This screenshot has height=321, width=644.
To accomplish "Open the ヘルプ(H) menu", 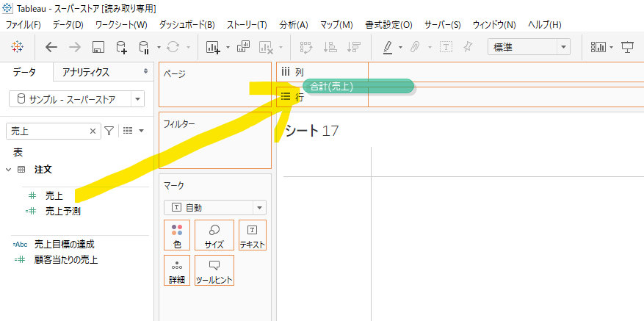I will [x=545, y=25].
